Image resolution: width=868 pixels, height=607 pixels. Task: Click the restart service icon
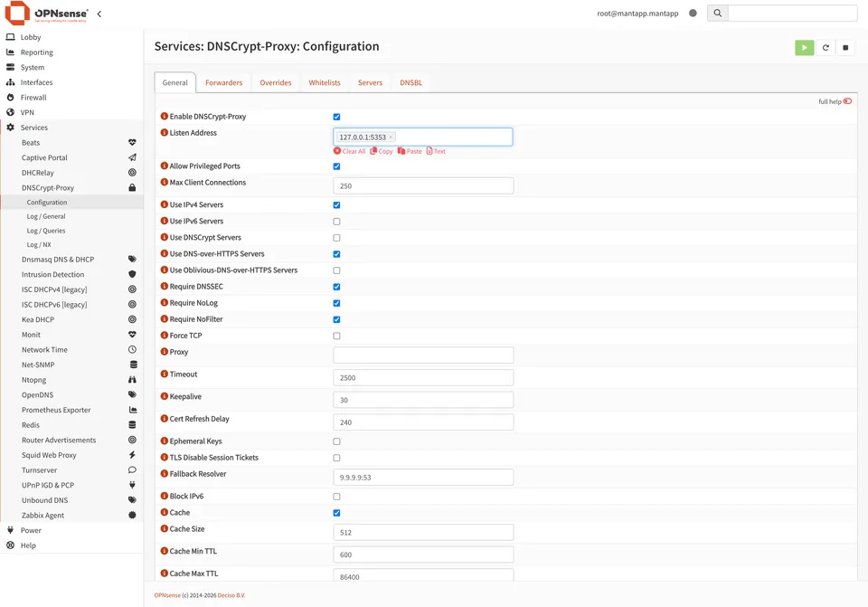coord(825,48)
